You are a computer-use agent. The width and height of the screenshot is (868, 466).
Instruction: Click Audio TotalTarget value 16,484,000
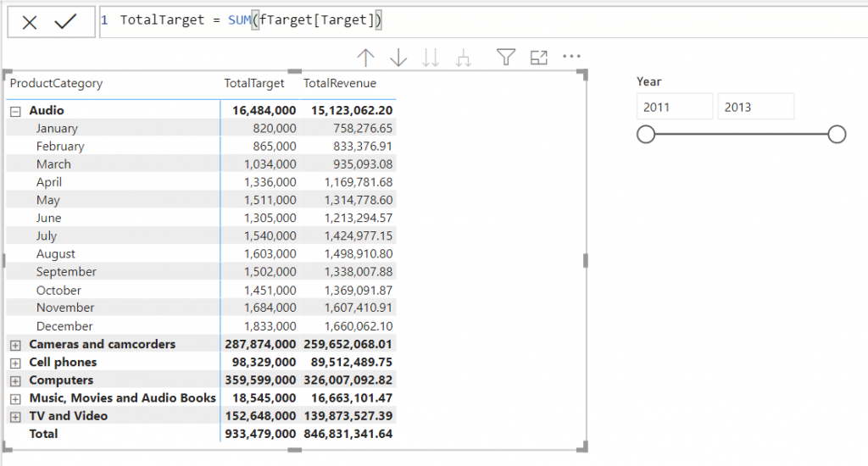[x=264, y=111]
